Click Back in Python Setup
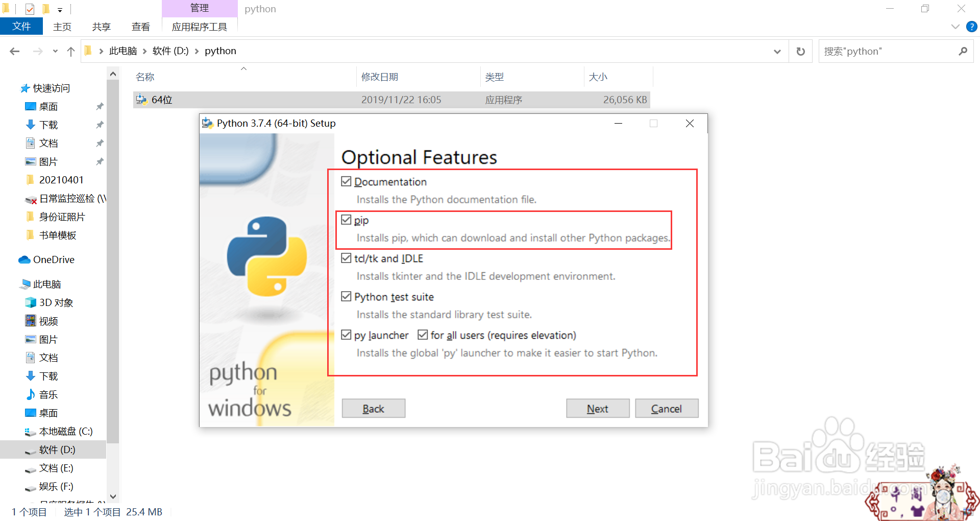 374,409
